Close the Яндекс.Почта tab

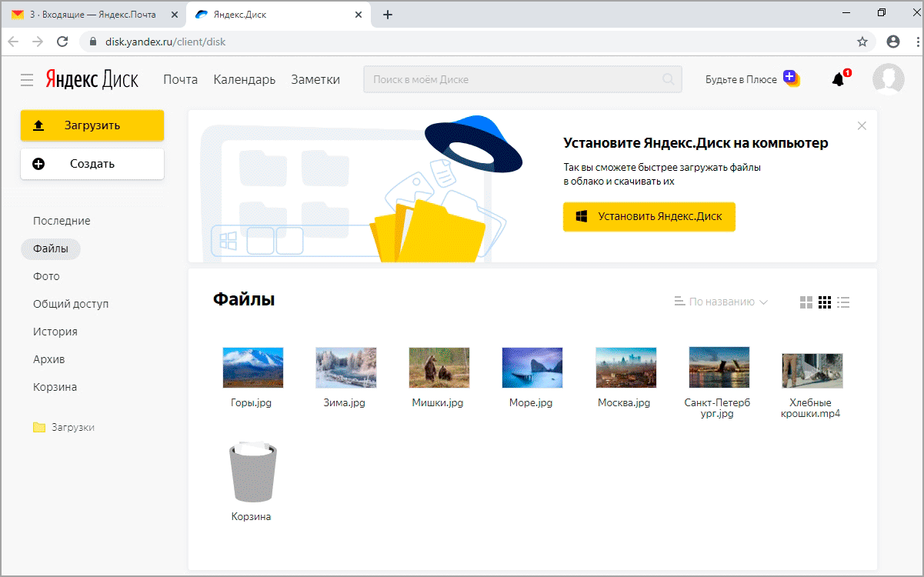tap(174, 15)
